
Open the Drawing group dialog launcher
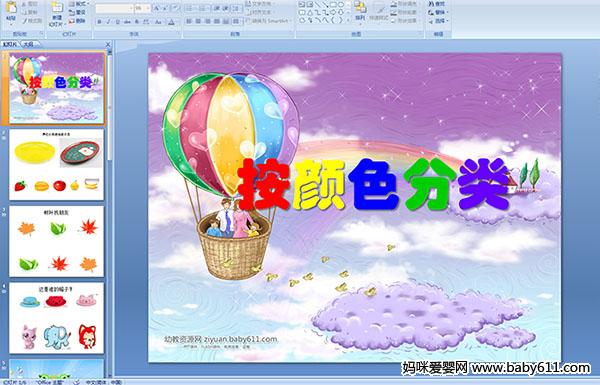[x=420, y=34]
